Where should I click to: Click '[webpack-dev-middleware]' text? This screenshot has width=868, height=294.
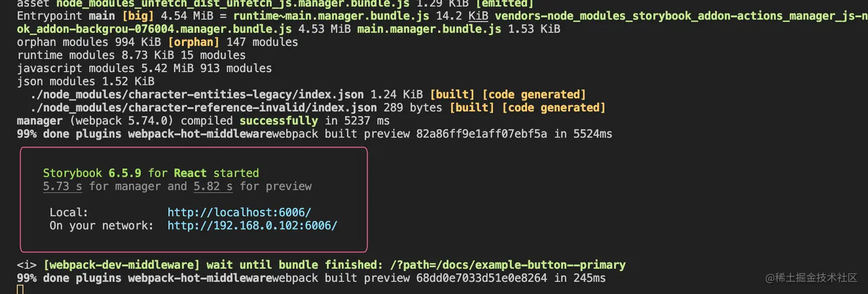pyautogui.click(x=122, y=265)
